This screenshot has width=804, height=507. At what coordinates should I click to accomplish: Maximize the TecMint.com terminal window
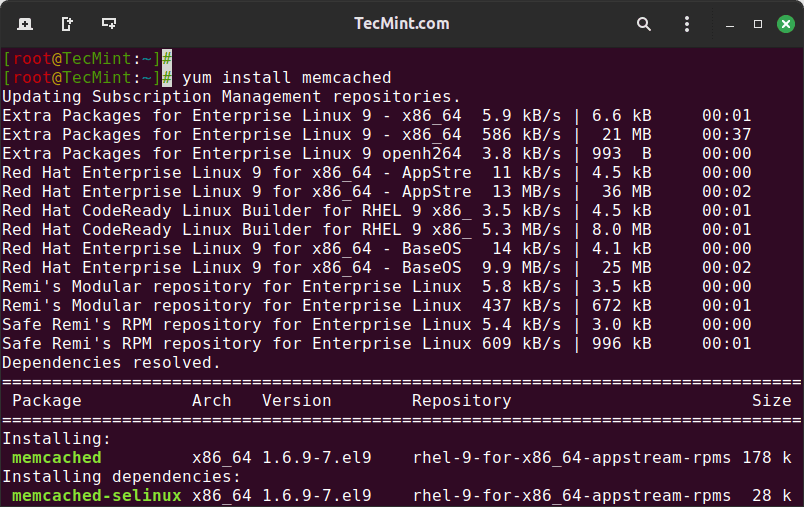tap(757, 24)
